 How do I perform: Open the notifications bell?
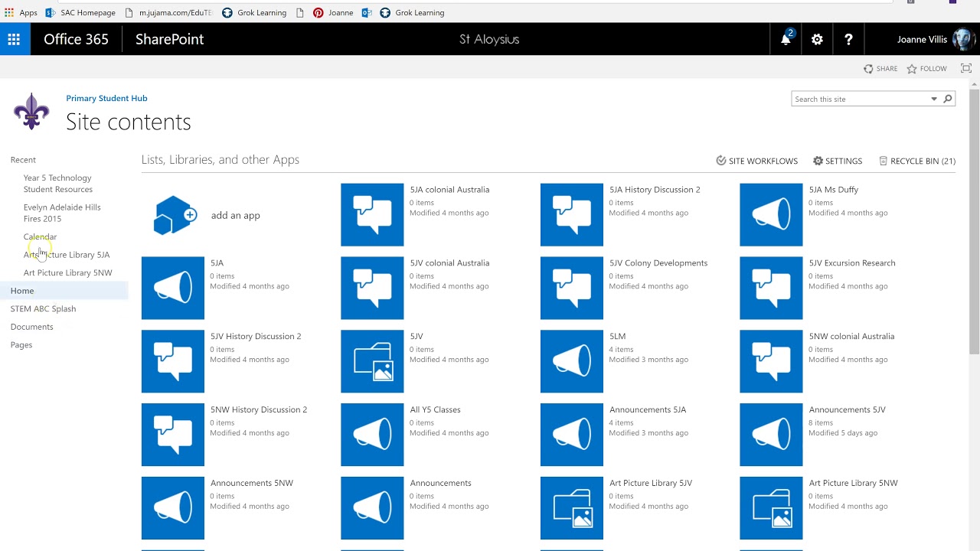pyautogui.click(x=786, y=39)
